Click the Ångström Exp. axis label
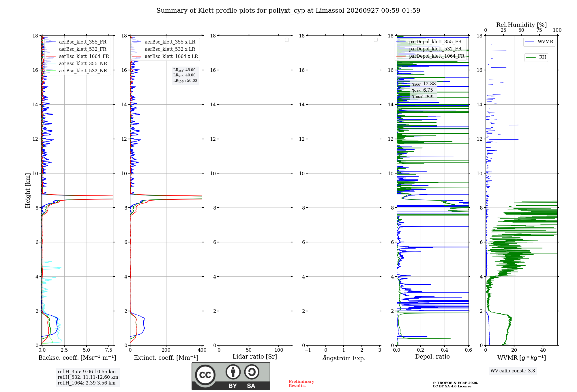The height and width of the screenshot is (392, 577). [x=344, y=358]
